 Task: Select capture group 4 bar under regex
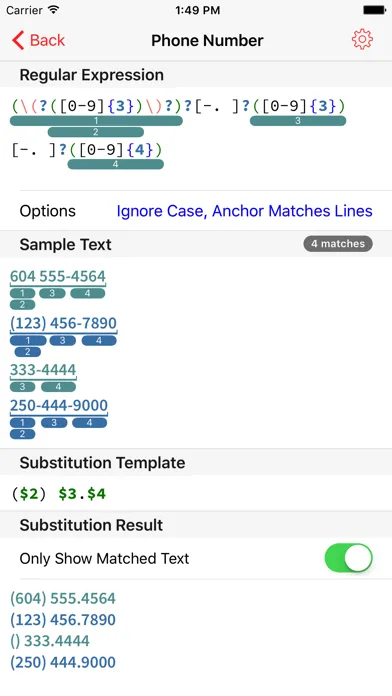click(115, 164)
